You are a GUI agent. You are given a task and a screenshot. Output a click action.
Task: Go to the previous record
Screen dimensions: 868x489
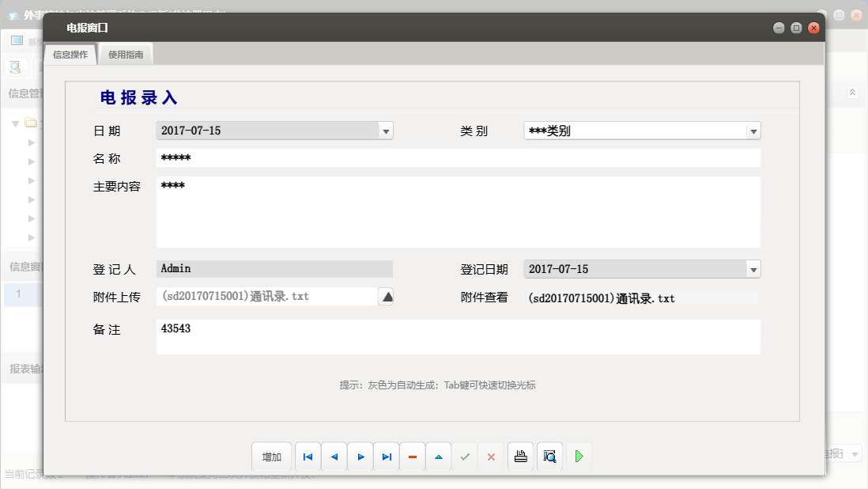tap(334, 456)
